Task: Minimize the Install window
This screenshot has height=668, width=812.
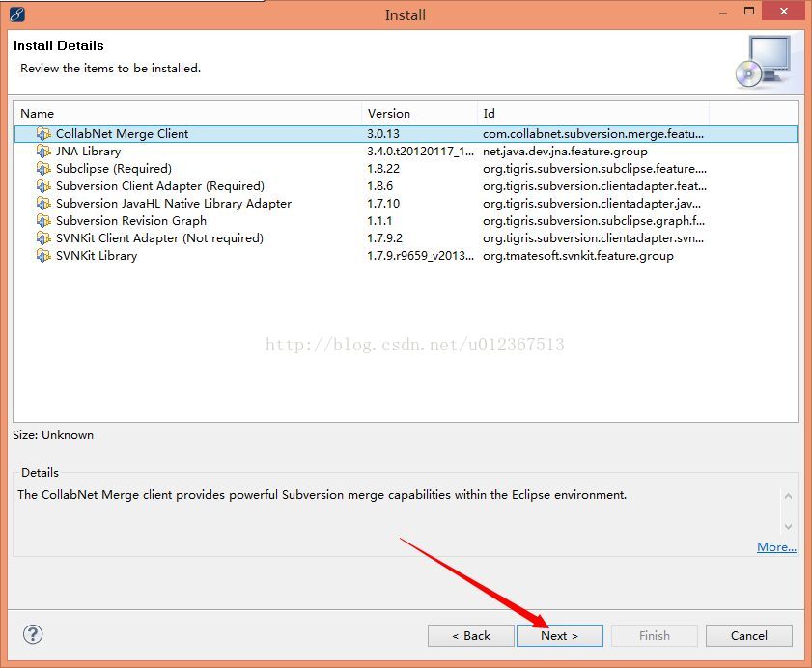Action: click(723, 12)
